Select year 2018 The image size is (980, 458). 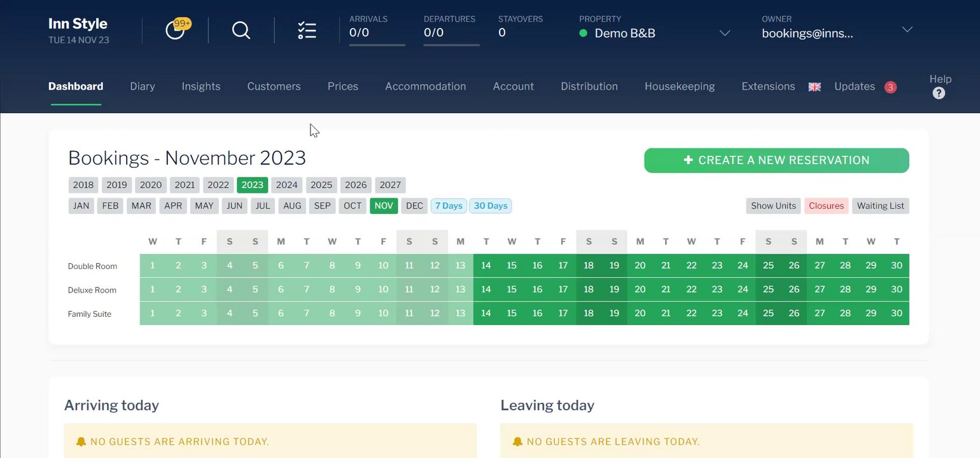point(83,185)
